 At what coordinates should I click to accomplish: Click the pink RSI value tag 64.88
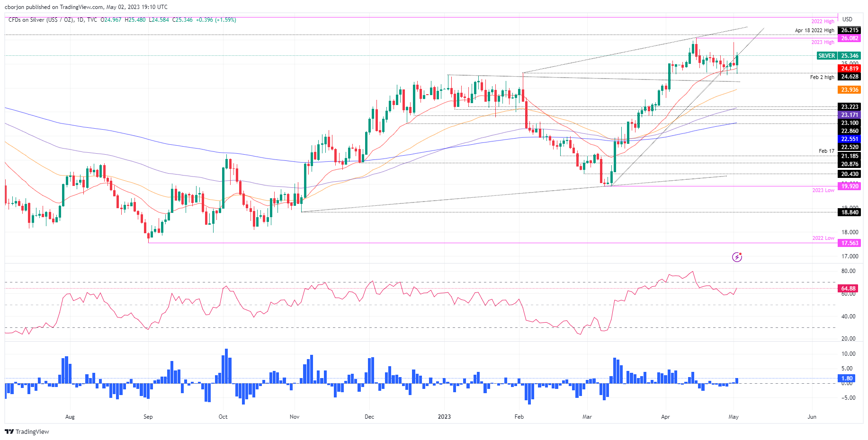(x=849, y=289)
